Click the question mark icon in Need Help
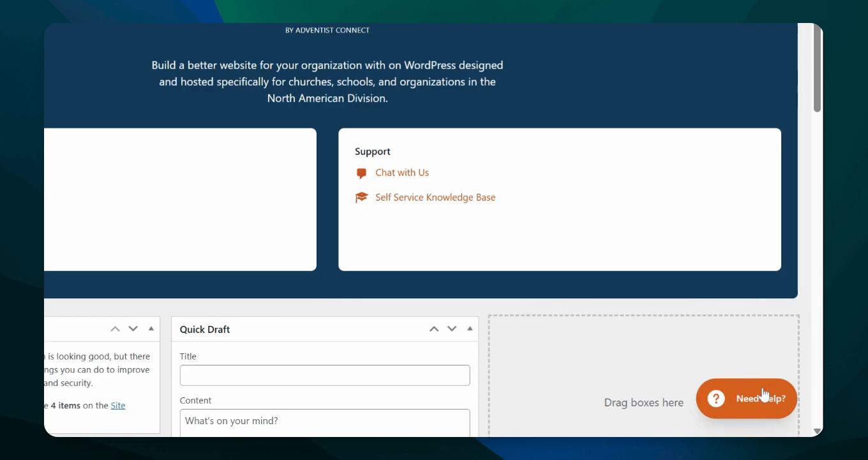Viewport: 868px width, 460px height. (716, 399)
